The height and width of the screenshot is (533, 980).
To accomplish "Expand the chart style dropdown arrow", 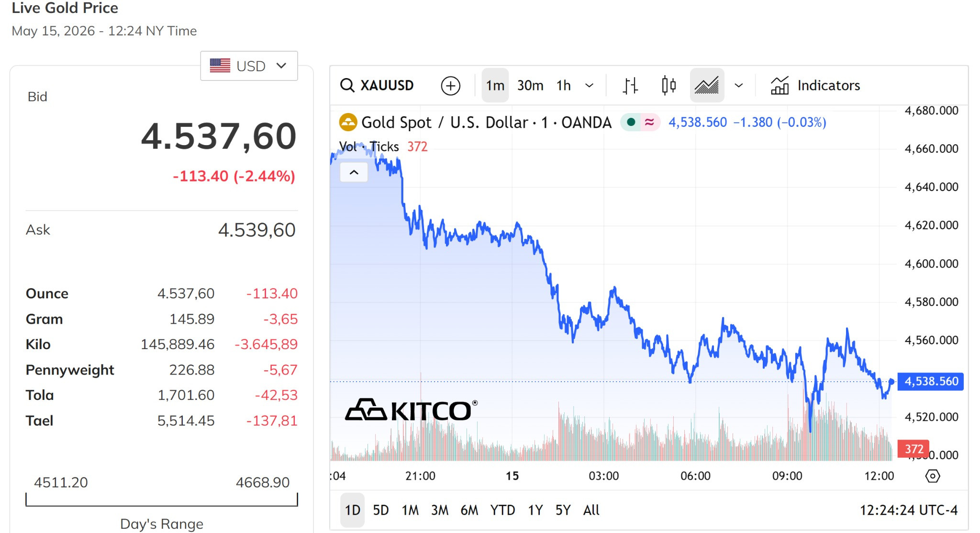I will click(739, 86).
